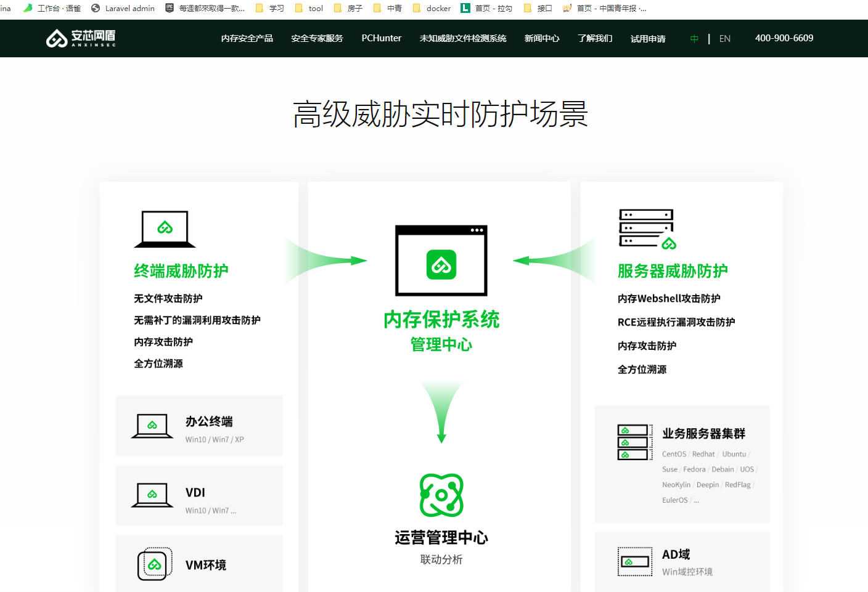Image resolution: width=868 pixels, height=592 pixels.
Task: Click the Anxinsec logo in header
Action: [81, 38]
